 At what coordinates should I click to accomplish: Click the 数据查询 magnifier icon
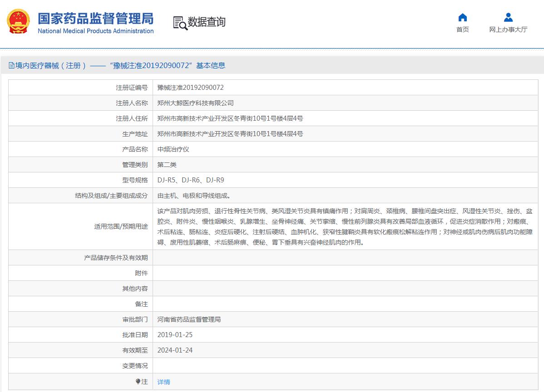180,23
